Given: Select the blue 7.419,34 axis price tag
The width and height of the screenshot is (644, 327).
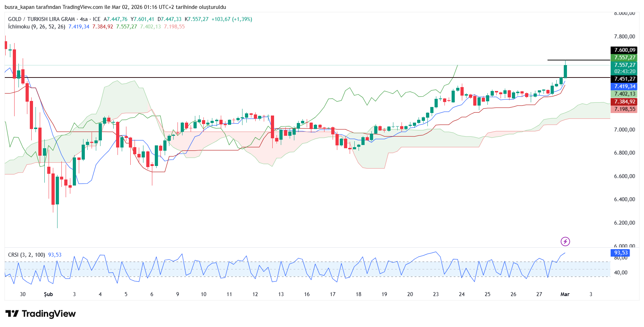Looking at the screenshot, I should [x=624, y=86].
